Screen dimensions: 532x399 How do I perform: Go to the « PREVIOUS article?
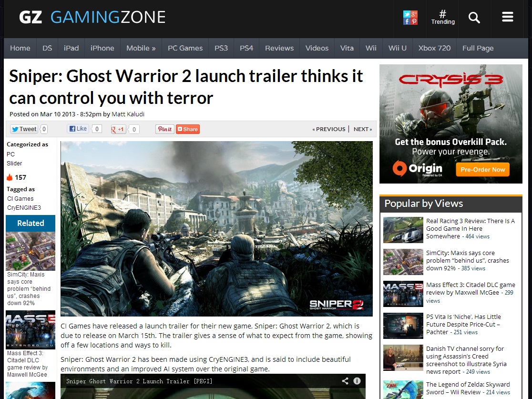click(x=329, y=129)
